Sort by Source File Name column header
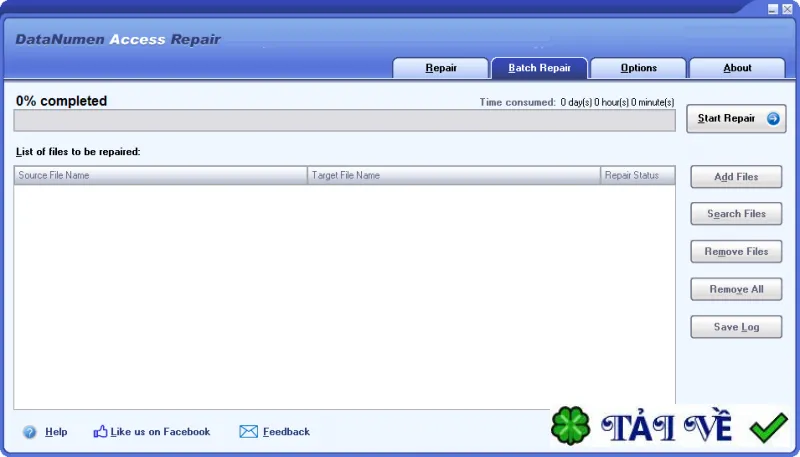Screen dimensions: 800x457 pos(161,175)
